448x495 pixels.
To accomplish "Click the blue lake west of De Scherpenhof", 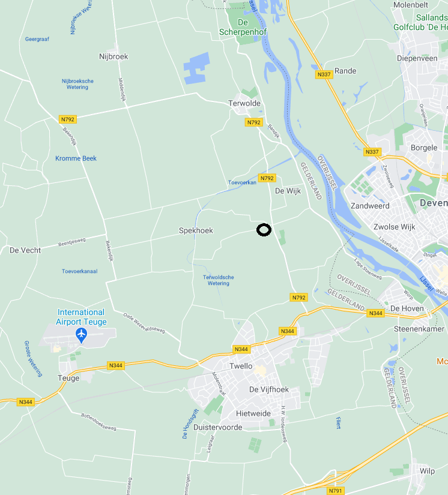I will pyautogui.click(x=197, y=68).
